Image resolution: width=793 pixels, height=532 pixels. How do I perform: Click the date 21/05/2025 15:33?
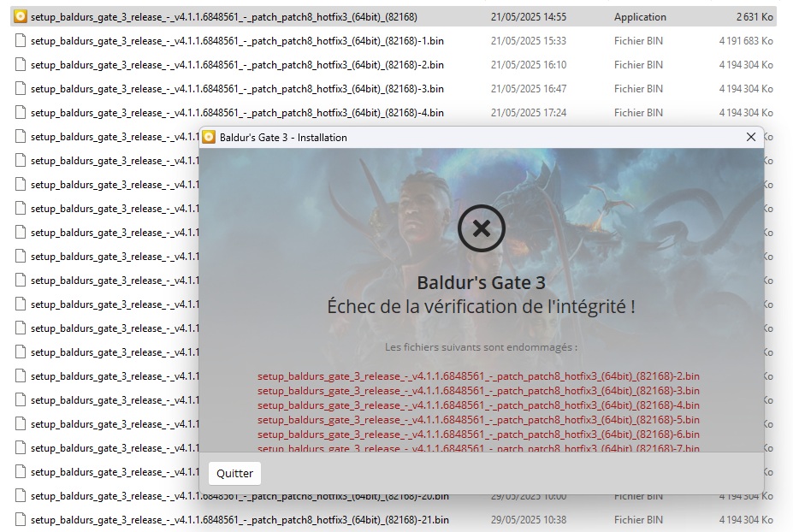529,41
